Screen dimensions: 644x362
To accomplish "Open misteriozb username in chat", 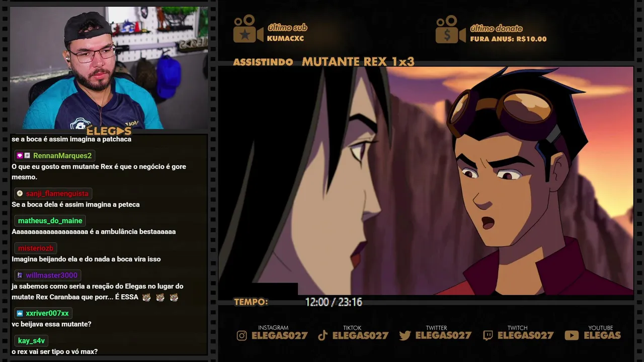I will click(x=36, y=248).
